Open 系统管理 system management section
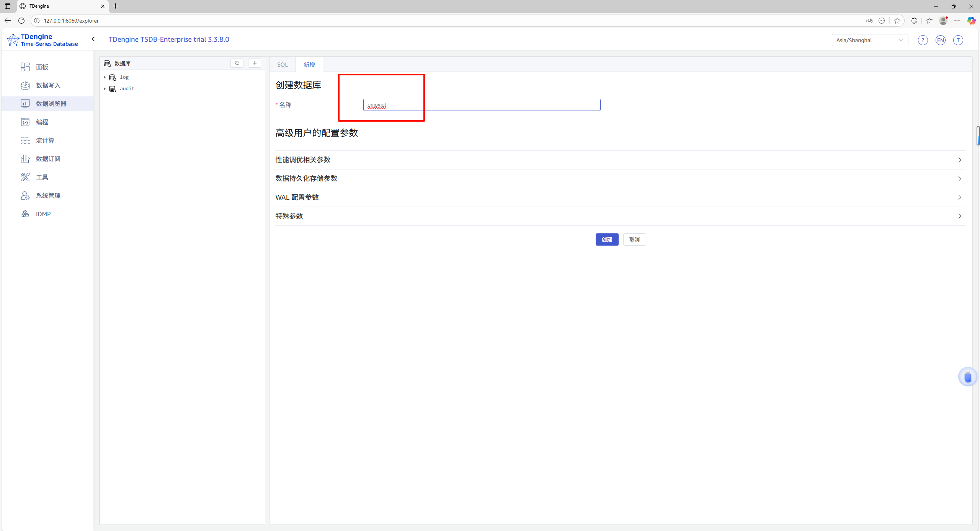 (x=48, y=195)
